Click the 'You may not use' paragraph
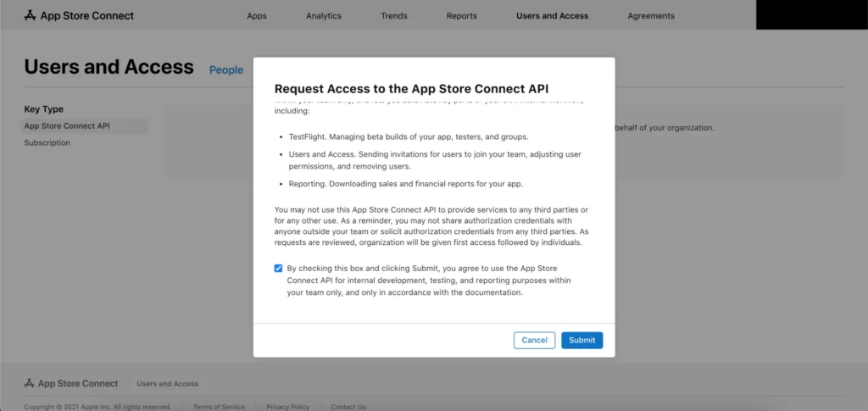This screenshot has width=868, height=411. point(431,226)
